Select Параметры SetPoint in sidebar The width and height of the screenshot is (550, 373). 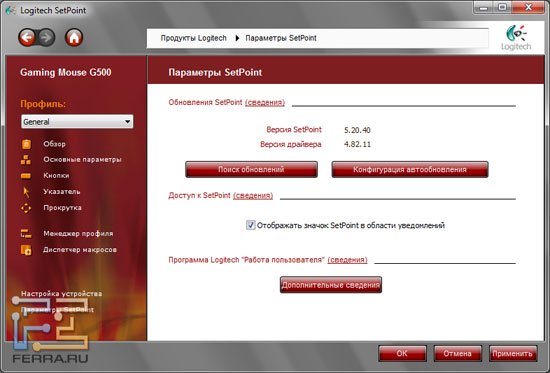click(x=57, y=310)
